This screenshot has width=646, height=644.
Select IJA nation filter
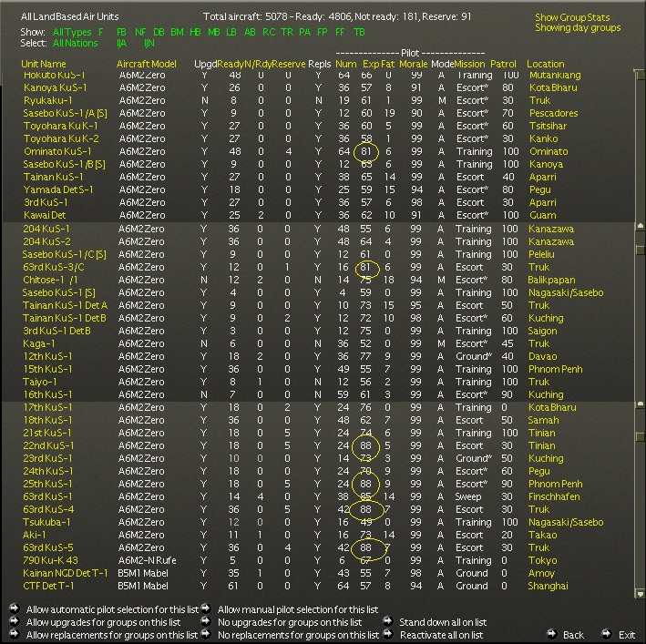coord(121,43)
